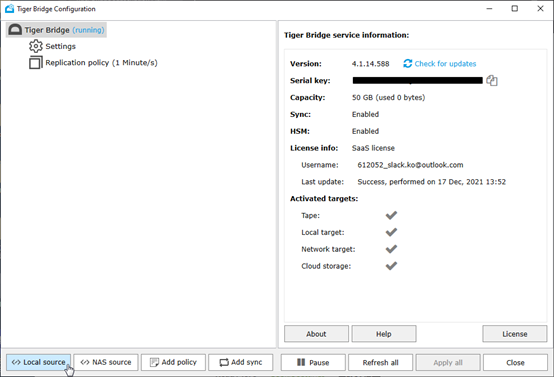Click the redacted serial key field

point(418,81)
